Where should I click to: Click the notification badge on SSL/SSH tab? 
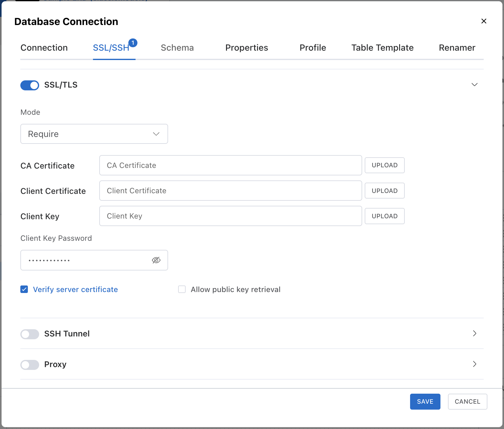133,43
